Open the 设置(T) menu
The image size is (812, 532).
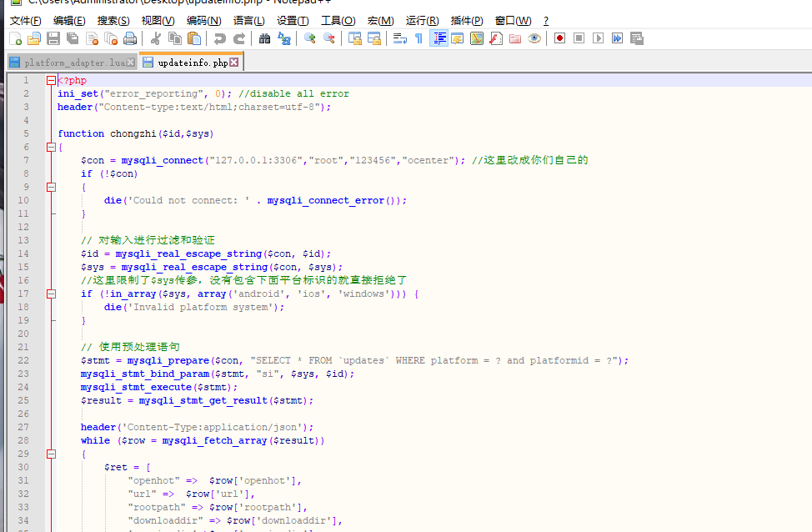click(x=293, y=21)
